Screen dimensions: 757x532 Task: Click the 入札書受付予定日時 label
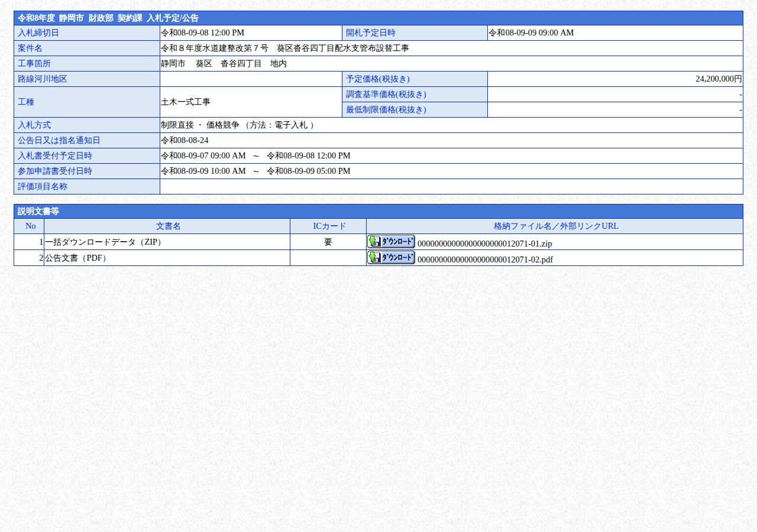[x=55, y=156]
